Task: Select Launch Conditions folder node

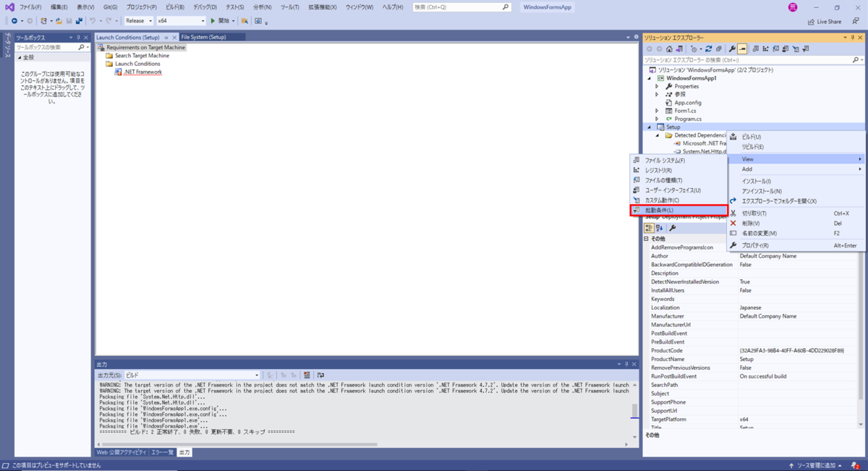Action: [x=137, y=64]
